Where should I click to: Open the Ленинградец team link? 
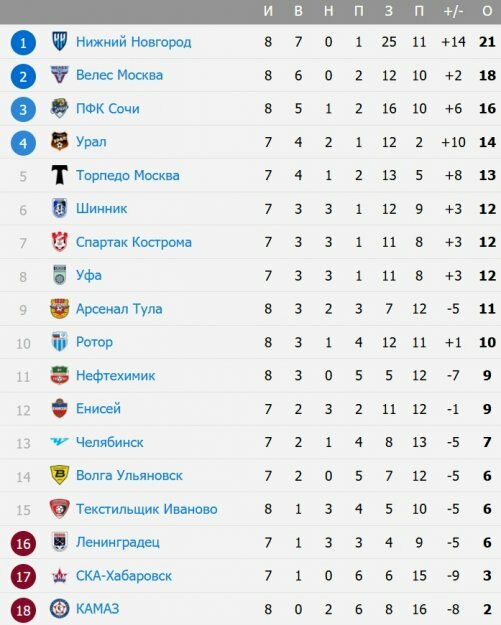[118, 542]
